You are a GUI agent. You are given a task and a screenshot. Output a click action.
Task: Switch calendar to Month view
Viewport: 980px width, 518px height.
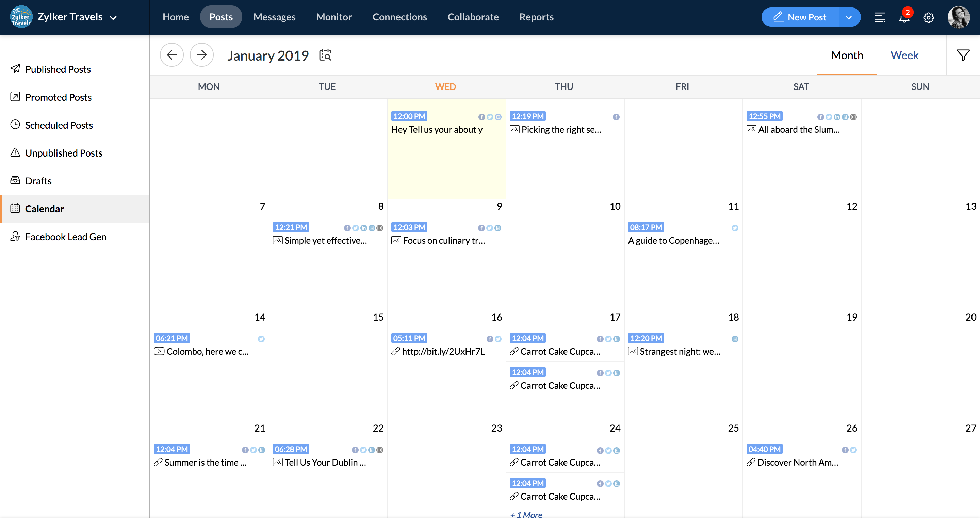tap(847, 55)
